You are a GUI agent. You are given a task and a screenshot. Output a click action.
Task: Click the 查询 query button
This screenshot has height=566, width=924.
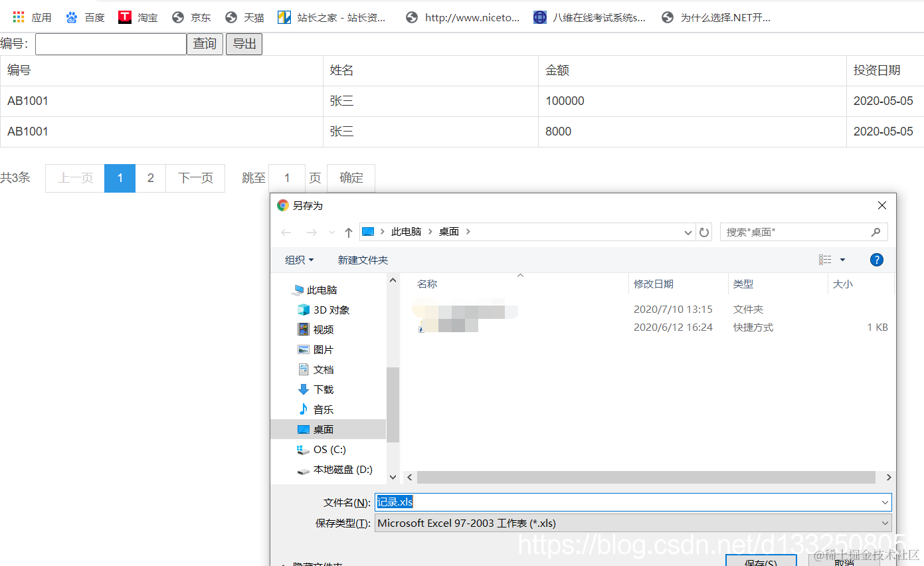click(205, 44)
